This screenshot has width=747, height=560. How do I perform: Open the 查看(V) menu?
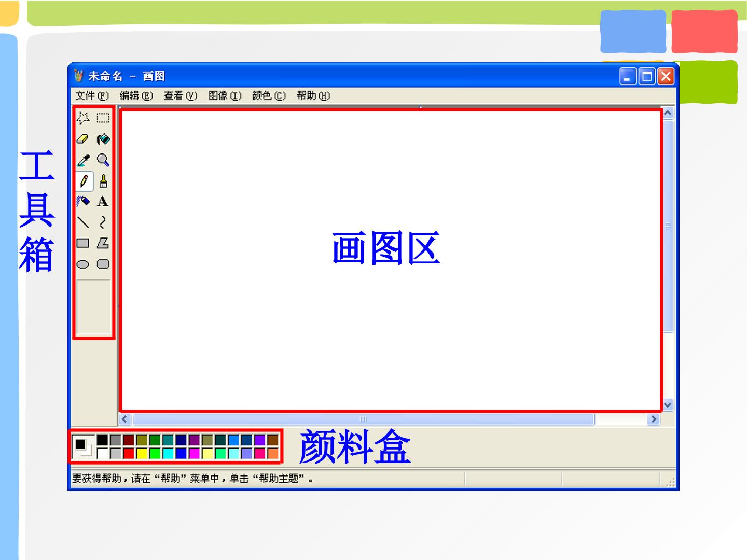tap(181, 95)
